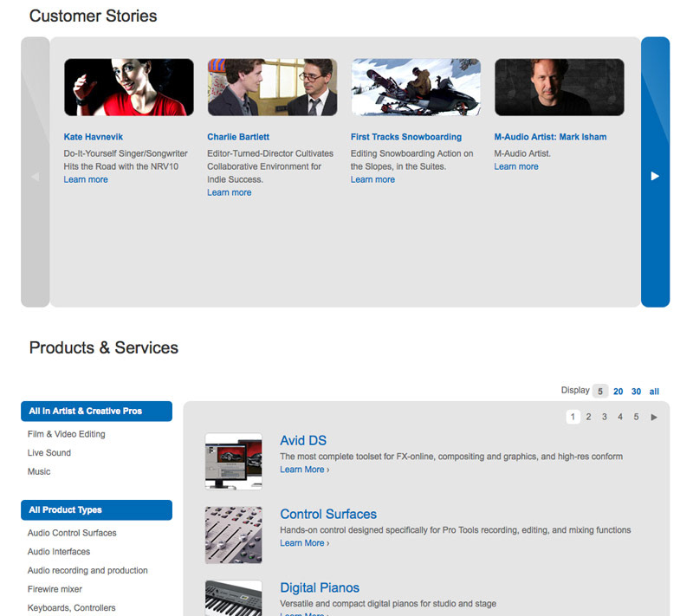Filter by Live Sound
This screenshot has height=616, width=693.
49,453
